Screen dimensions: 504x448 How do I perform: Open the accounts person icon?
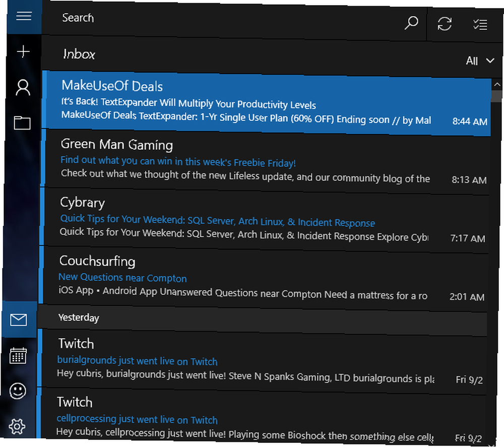coord(23,88)
